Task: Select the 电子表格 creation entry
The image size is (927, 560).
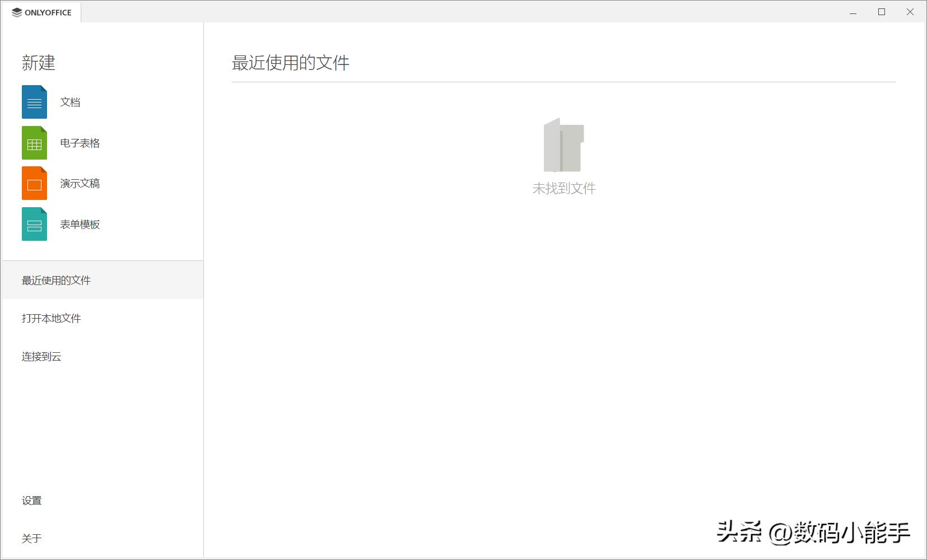Action: click(x=80, y=143)
